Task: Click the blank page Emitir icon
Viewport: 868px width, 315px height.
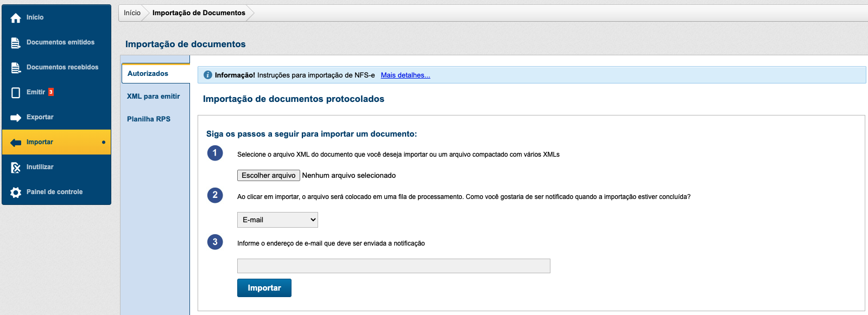Action: pos(16,93)
